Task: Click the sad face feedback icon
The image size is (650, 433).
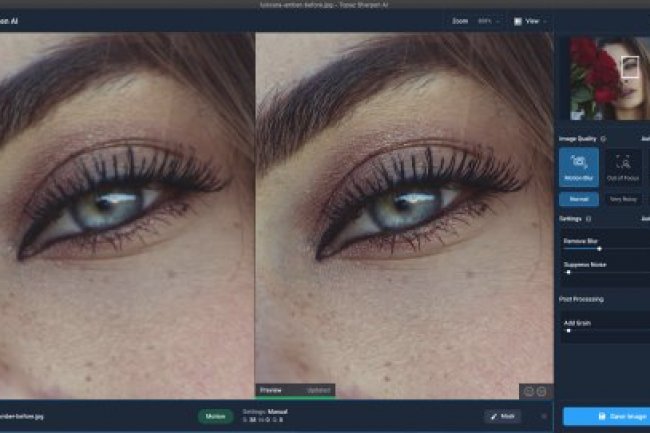Action: (541, 392)
